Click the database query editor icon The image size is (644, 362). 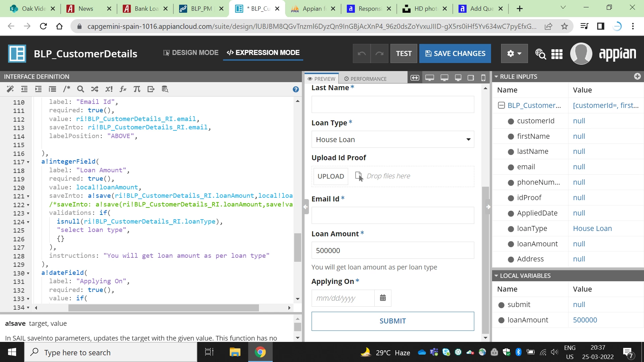(x=165, y=89)
